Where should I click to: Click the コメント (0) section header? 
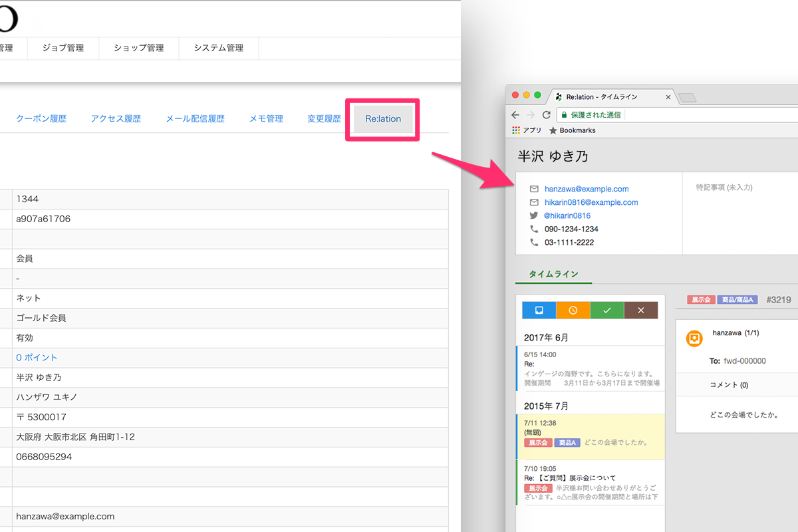729,385
